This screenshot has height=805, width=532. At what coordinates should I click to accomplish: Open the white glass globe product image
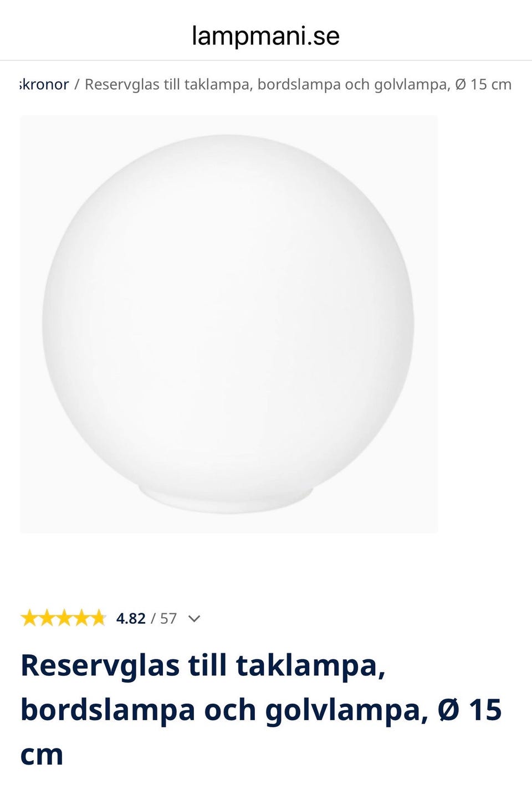[x=229, y=324]
